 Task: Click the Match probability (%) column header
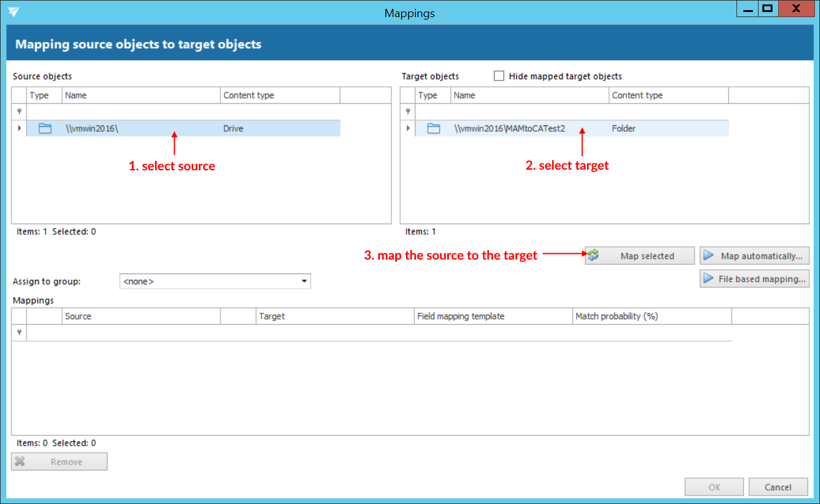click(x=651, y=316)
